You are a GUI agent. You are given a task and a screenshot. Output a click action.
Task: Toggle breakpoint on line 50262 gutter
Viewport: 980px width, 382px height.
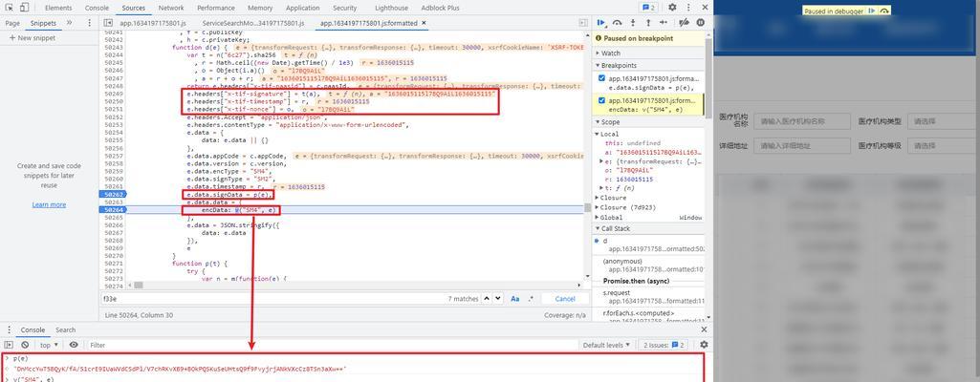coord(113,194)
